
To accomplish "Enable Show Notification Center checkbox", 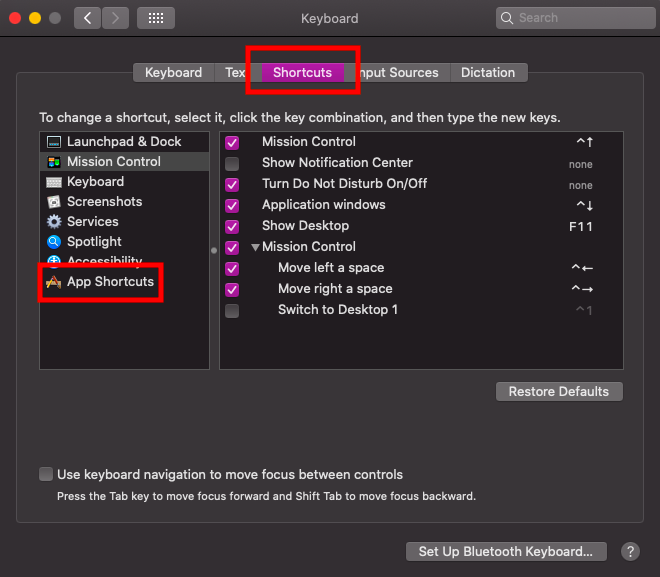I will (x=232, y=163).
